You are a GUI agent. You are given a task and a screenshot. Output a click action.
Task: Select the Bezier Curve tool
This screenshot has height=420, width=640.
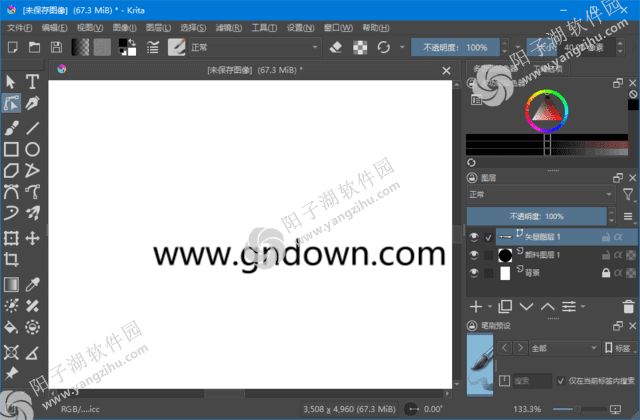(11, 192)
